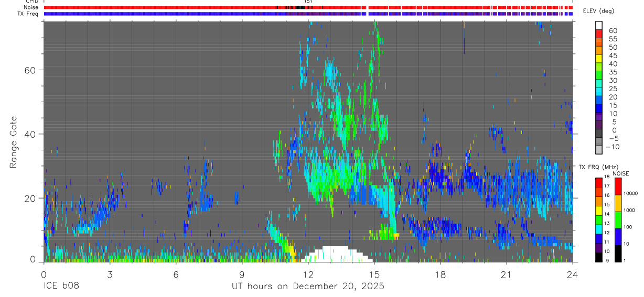Click the ELEV legend value '25'
Screen dimensions: 644x297
tap(613, 89)
